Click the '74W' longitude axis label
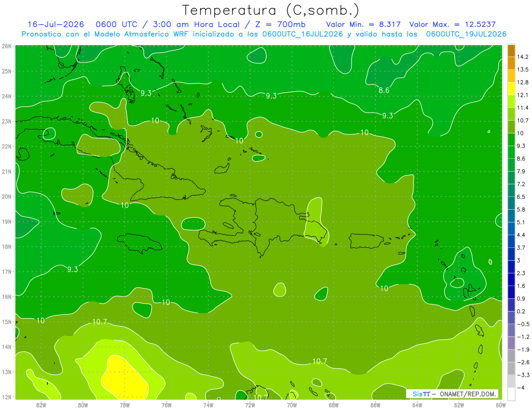The width and height of the screenshot is (532, 411). (208, 405)
